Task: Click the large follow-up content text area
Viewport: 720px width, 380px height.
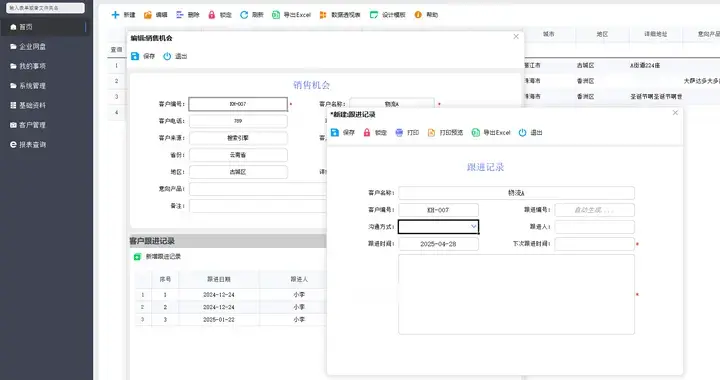Action: click(517, 294)
